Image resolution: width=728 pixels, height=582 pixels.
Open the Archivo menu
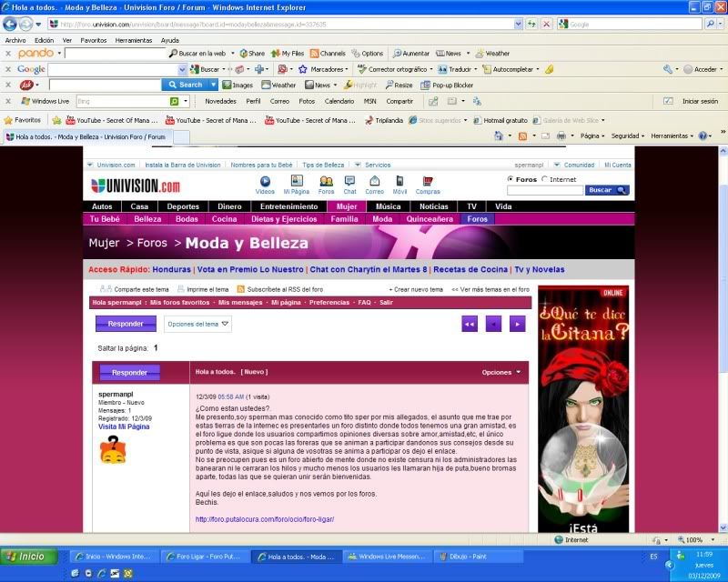15,40
